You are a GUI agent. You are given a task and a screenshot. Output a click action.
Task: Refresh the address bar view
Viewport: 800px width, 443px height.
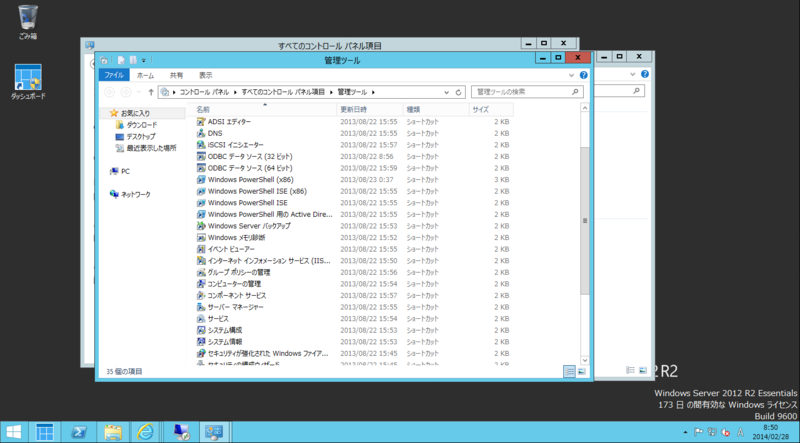(458, 92)
